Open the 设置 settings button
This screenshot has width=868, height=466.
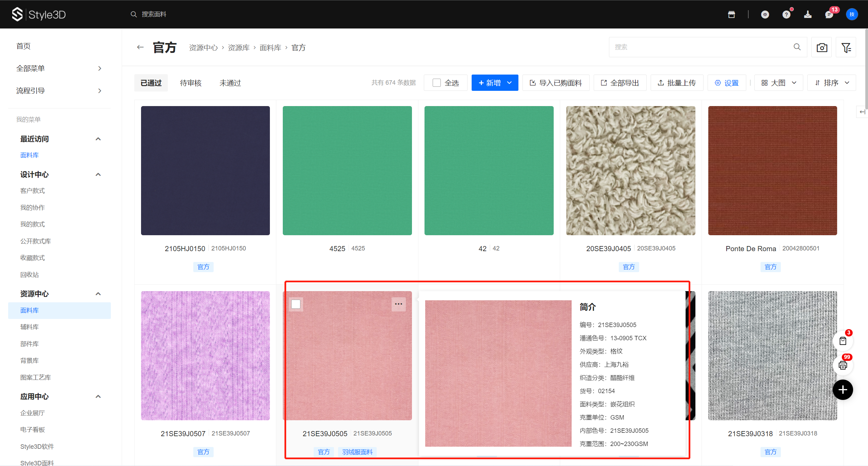point(727,83)
